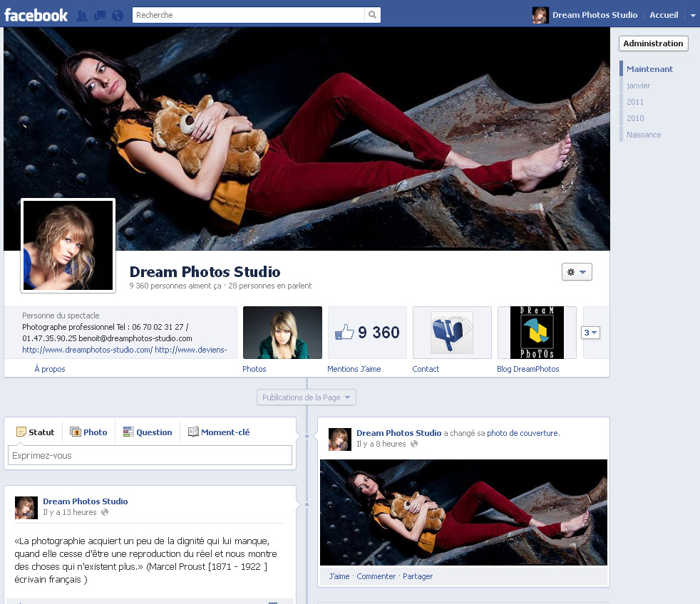
Task: Select the Moment-clé composer tab
Action: [219, 432]
